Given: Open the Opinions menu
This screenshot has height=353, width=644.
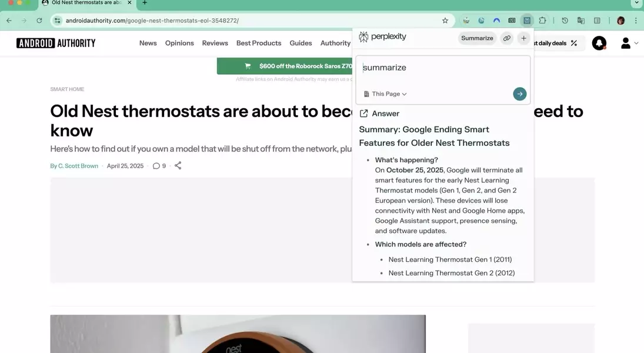Looking at the screenshot, I should (179, 43).
